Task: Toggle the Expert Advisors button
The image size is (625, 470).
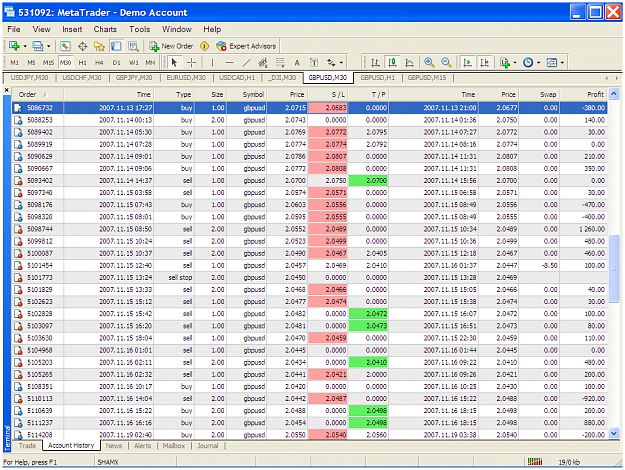Action: [x=246, y=46]
